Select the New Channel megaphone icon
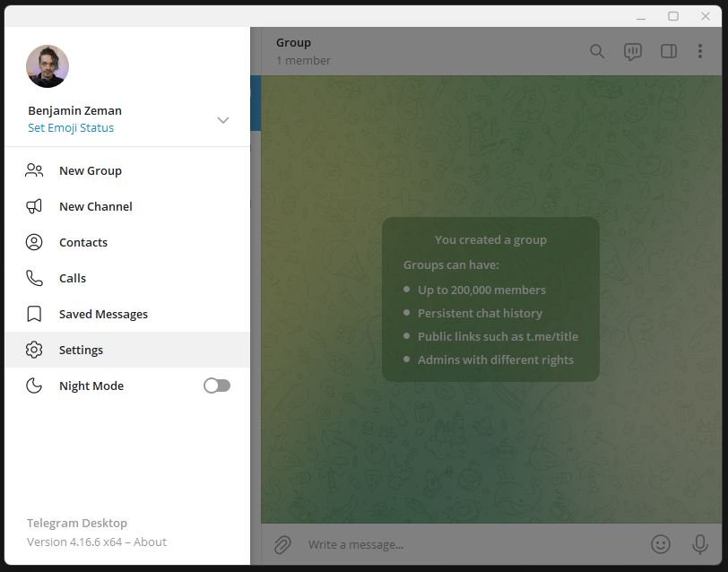The height and width of the screenshot is (572, 728). pyautogui.click(x=34, y=206)
